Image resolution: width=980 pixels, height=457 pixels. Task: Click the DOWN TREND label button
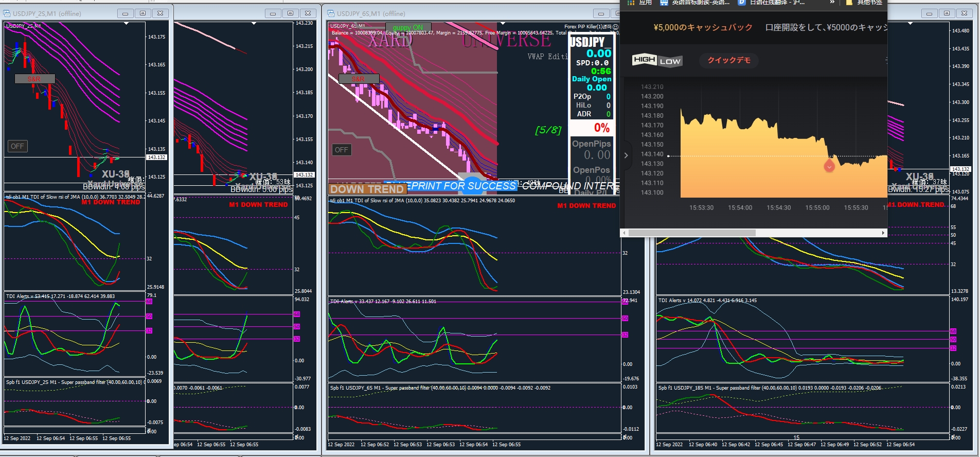point(368,189)
